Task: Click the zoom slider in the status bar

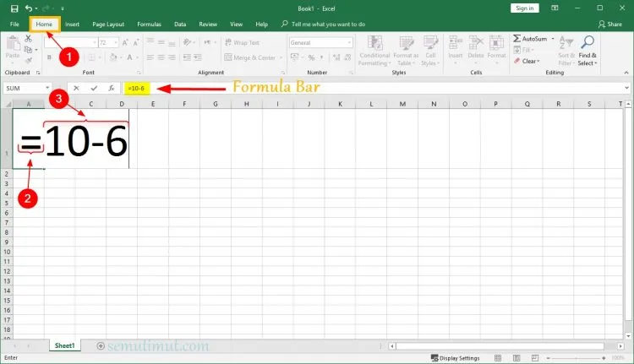Action: tap(577, 358)
